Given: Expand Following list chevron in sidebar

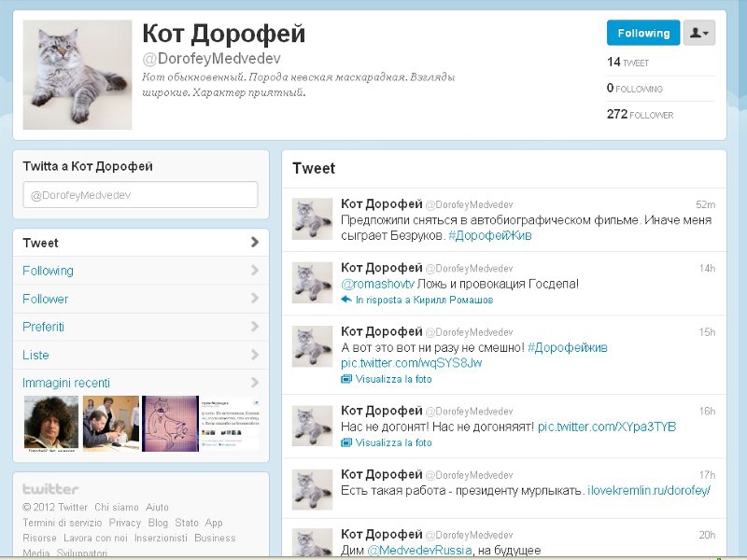Looking at the screenshot, I should point(254,271).
